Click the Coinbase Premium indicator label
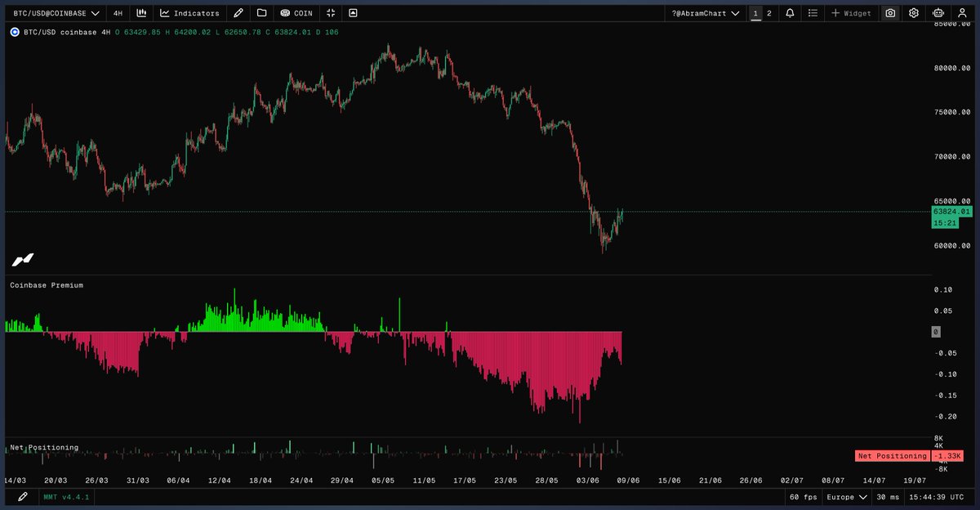Image resolution: width=980 pixels, height=510 pixels. pos(47,285)
